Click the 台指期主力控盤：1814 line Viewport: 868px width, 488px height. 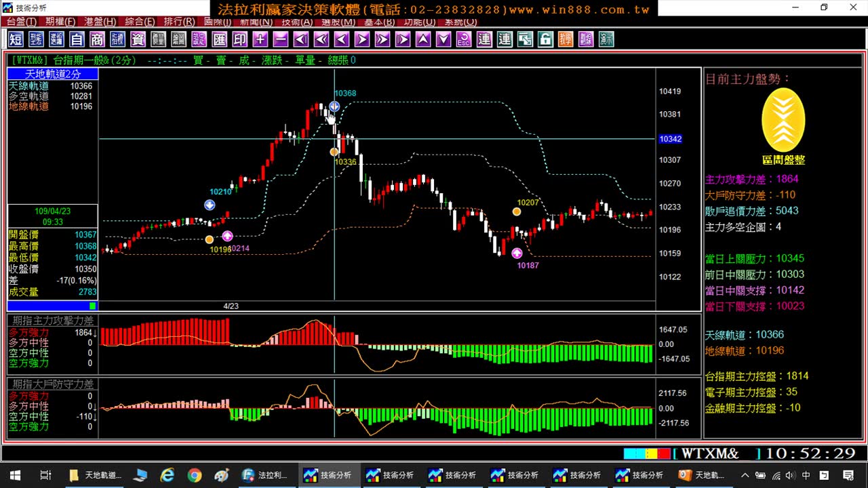coord(757,376)
